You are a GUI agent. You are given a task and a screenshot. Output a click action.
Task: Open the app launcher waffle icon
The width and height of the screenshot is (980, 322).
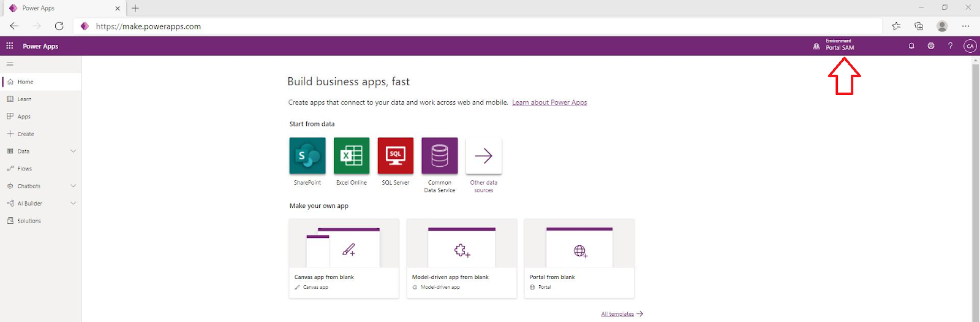[10, 46]
